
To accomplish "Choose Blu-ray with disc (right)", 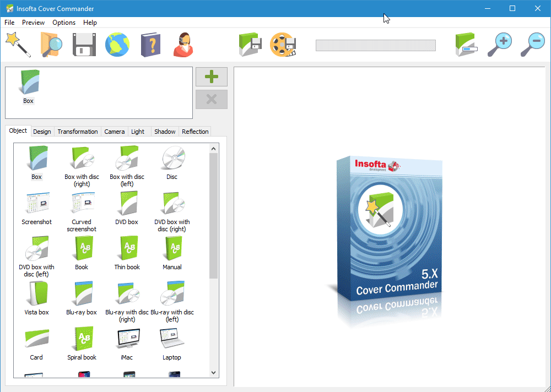I will click(127, 302).
